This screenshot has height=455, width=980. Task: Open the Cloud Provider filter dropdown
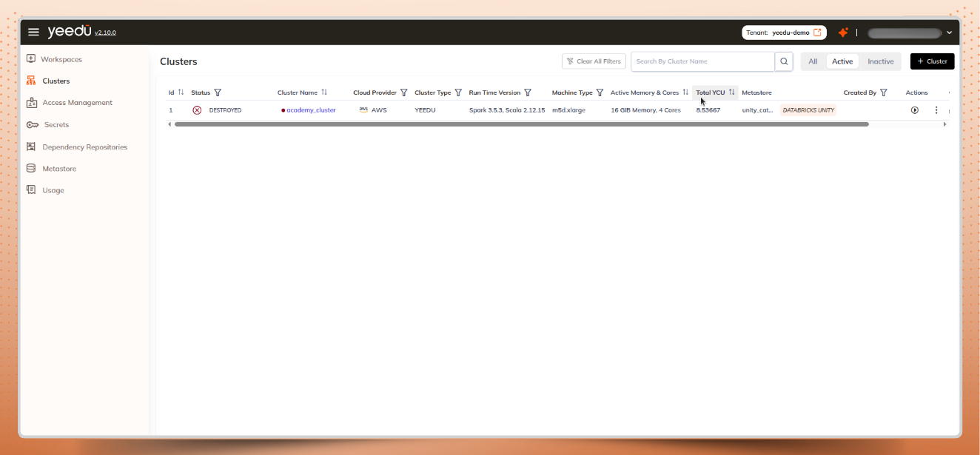[x=403, y=92]
